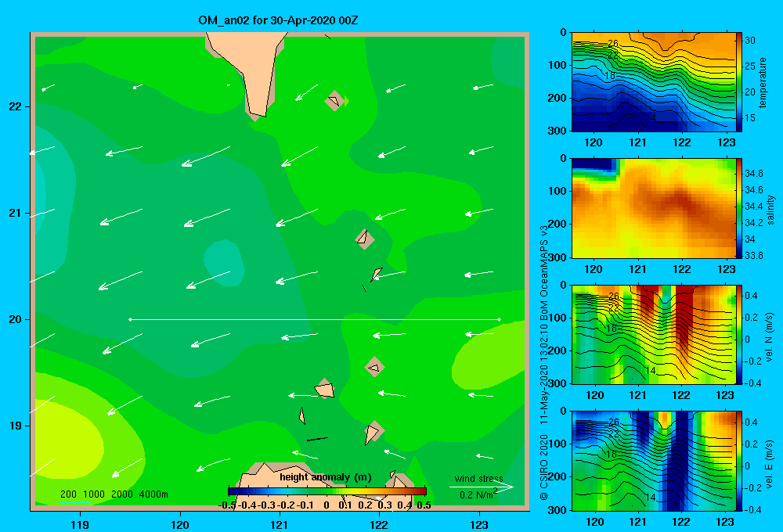Viewport: 783px width, 532px height.
Task: Click the latitude 22 tick label on main map
Action: pos(16,106)
